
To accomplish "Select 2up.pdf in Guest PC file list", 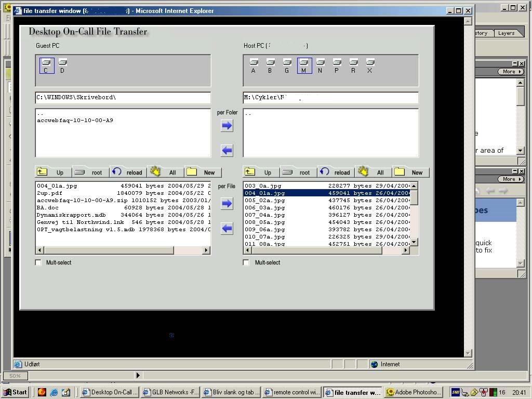I will coord(123,193).
